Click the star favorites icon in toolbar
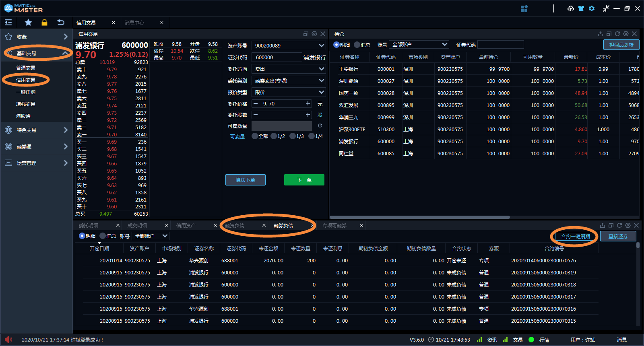This screenshot has height=346, width=644. 28,23
